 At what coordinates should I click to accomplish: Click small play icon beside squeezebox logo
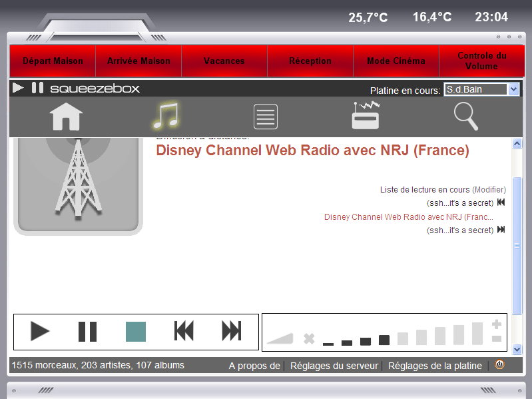[18, 87]
